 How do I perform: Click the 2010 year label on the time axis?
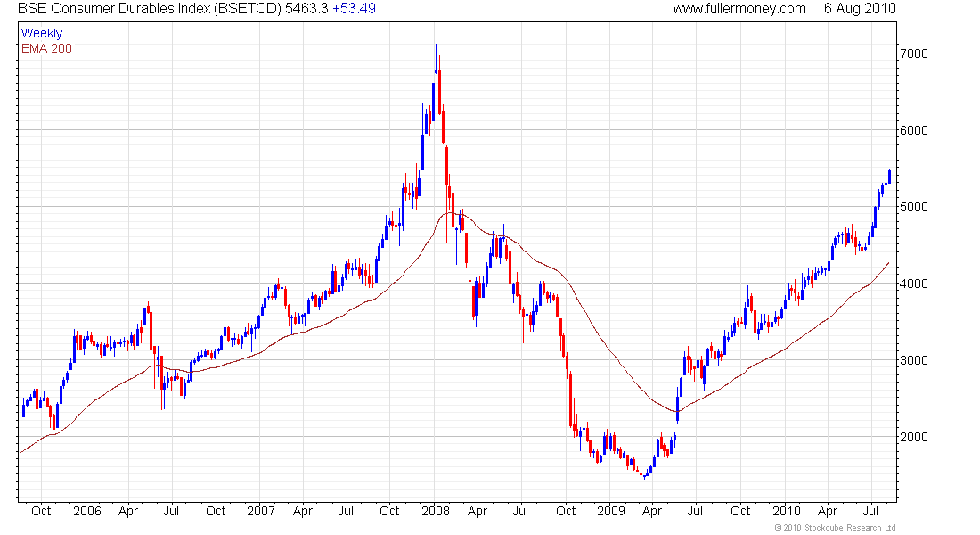tap(787, 511)
